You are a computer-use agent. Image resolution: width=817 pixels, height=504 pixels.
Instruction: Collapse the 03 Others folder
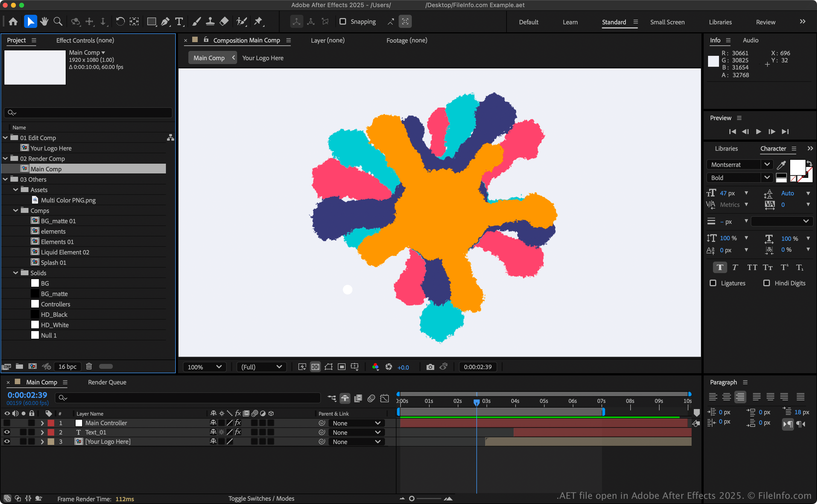click(5, 179)
